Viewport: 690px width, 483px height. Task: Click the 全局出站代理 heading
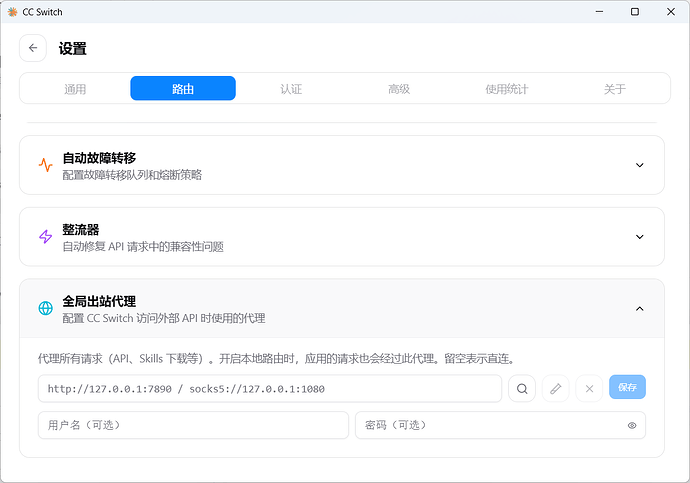pos(99,301)
